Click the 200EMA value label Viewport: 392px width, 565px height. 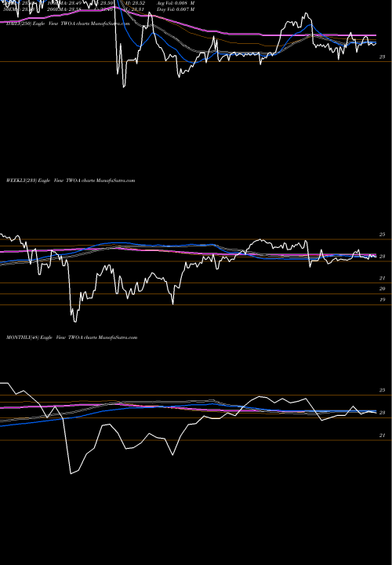64,9
